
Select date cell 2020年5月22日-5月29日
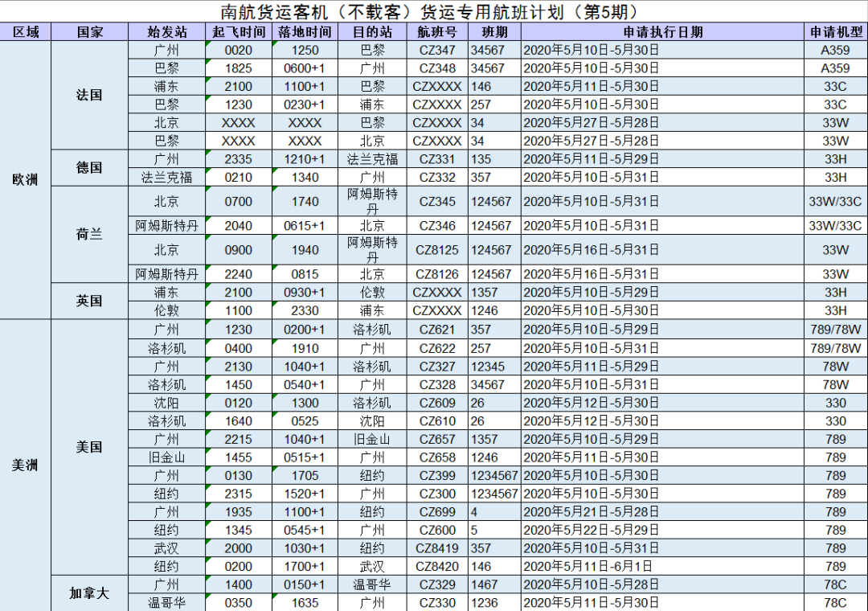tap(662, 530)
